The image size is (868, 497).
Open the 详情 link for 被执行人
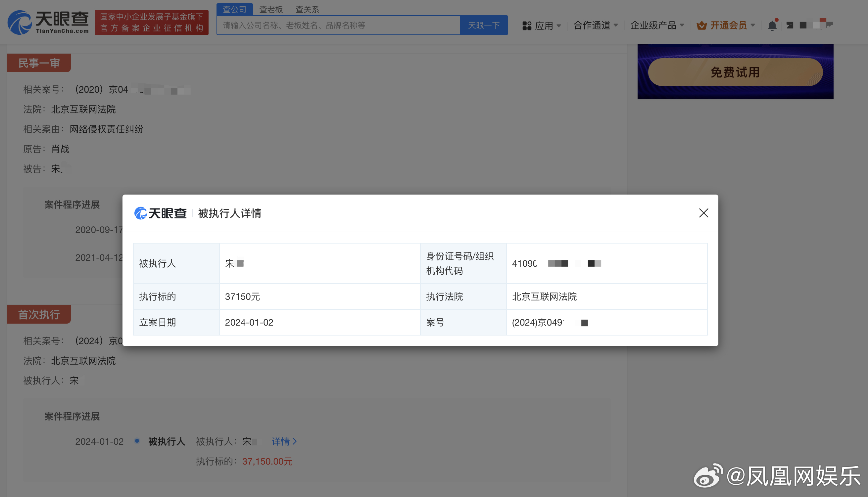pyautogui.click(x=284, y=441)
